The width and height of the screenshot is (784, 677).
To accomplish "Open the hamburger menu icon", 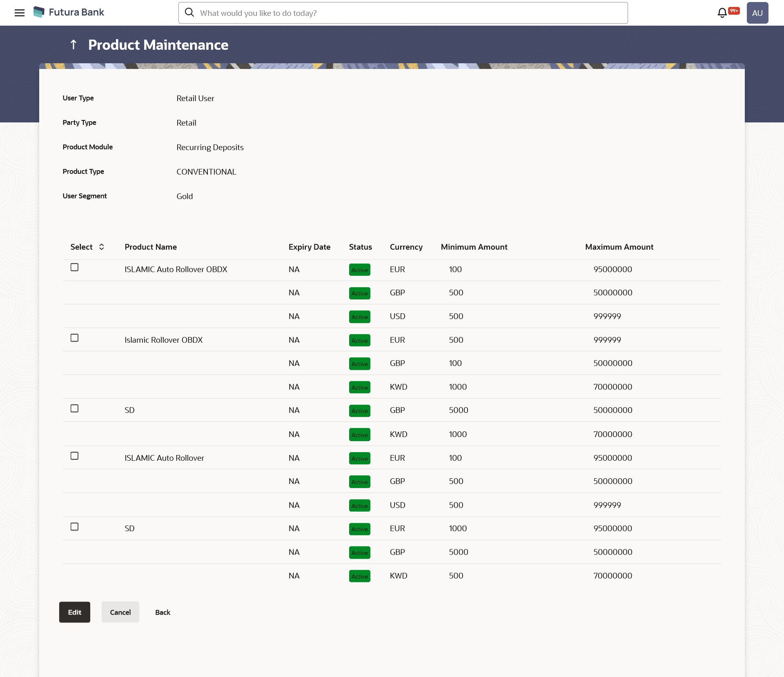I will pos(20,12).
